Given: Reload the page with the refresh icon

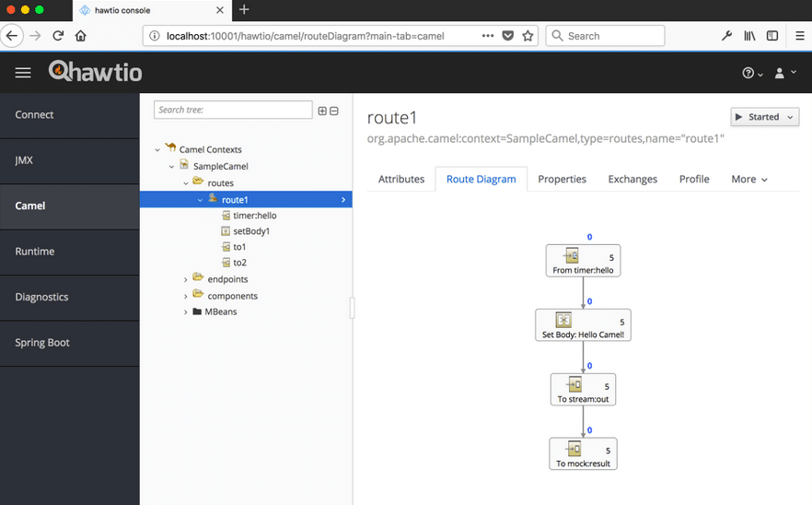Looking at the screenshot, I should [x=58, y=36].
